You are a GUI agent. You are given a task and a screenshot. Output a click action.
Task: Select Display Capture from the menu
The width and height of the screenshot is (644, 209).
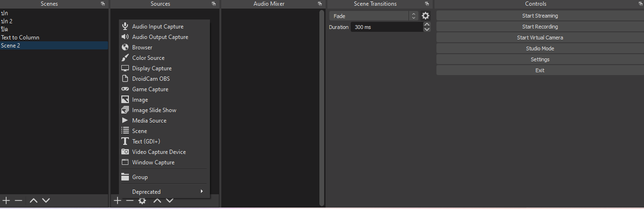[x=164, y=68]
